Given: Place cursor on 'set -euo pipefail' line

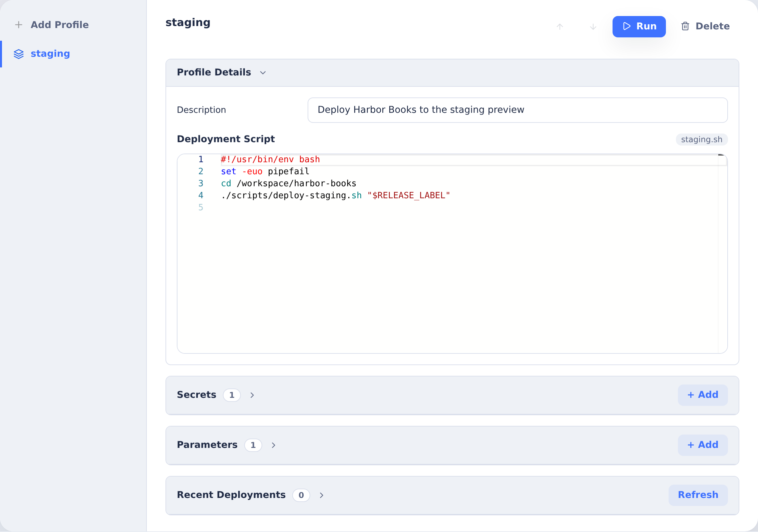Looking at the screenshot, I should [x=265, y=172].
